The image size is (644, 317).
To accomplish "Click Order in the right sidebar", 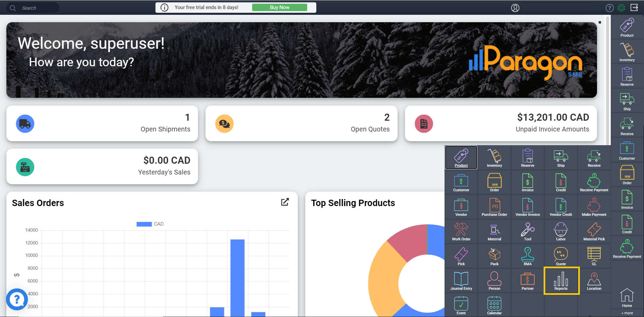I will 627,175.
